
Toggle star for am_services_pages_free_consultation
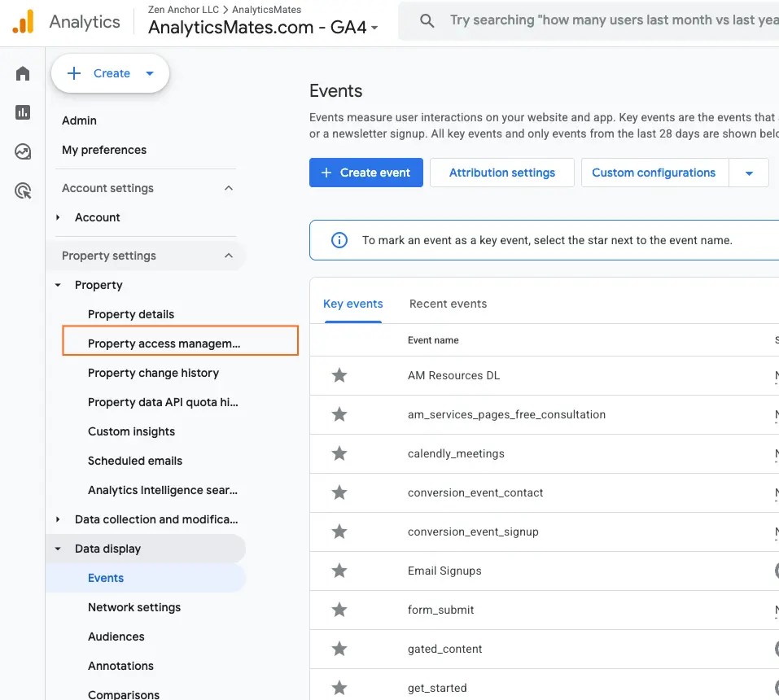(x=339, y=414)
